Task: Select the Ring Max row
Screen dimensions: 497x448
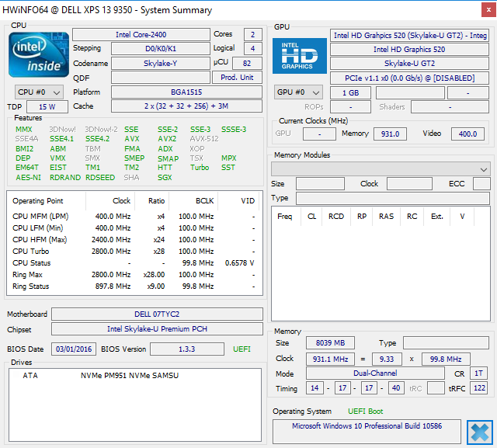Action: pyautogui.click(x=134, y=275)
